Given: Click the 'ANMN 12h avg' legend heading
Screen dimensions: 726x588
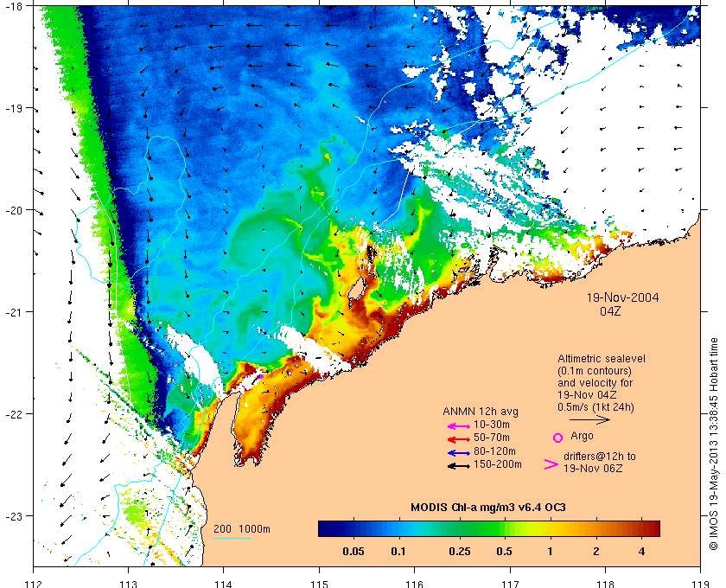Looking at the screenshot, I should pyautogui.click(x=481, y=412).
